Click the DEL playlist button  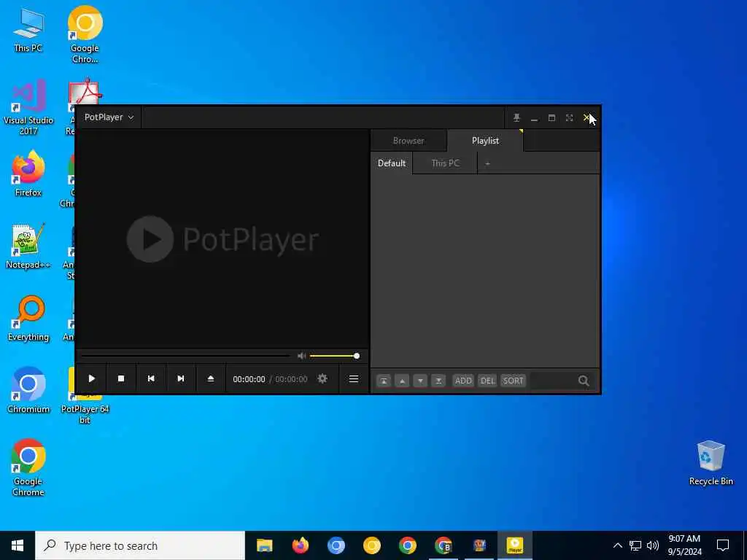tap(487, 381)
